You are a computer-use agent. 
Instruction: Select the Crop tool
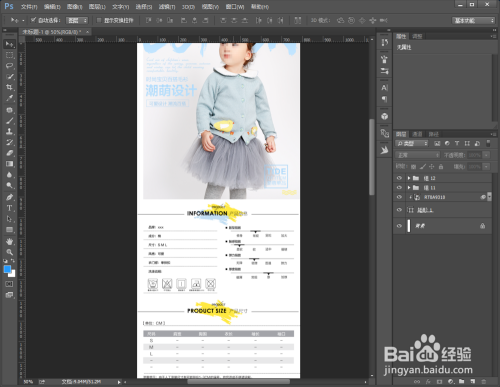[9, 87]
